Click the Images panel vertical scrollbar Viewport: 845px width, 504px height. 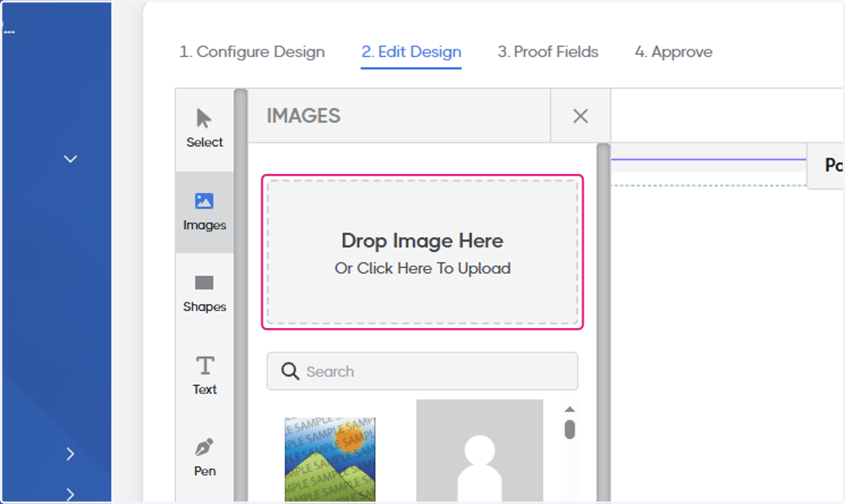[x=603, y=324]
